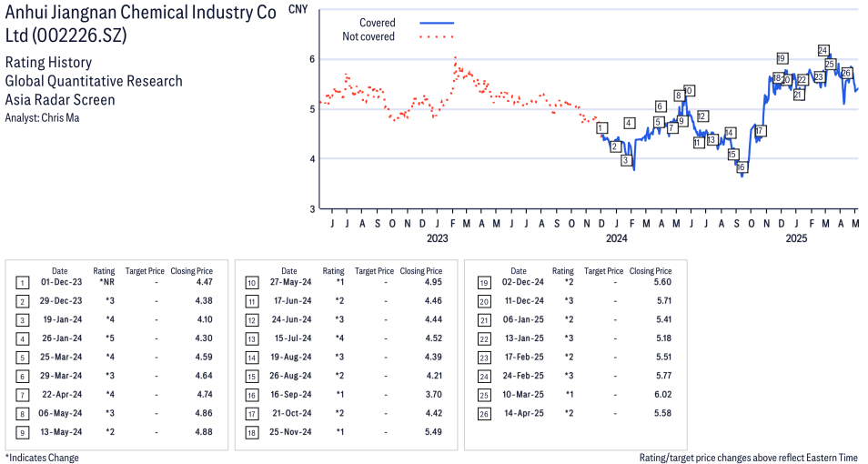
Task: Click marker 13 on the price chart
Action: point(712,139)
